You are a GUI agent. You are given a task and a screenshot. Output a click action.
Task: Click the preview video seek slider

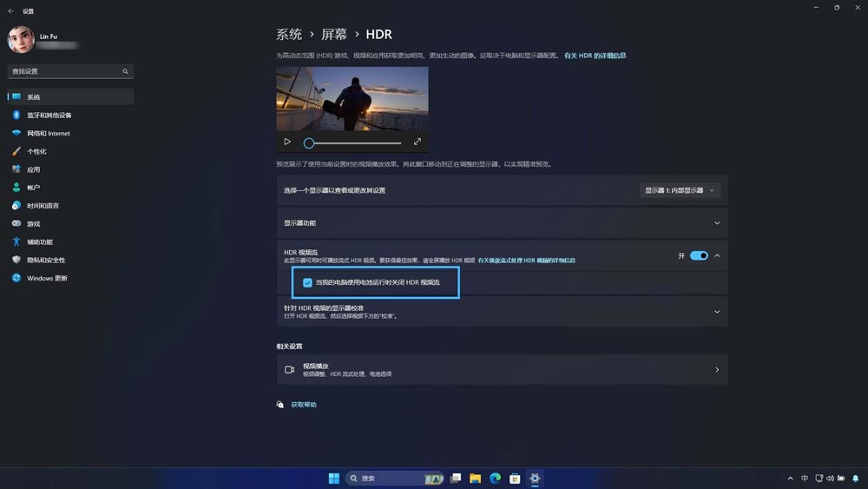(x=352, y=143)
